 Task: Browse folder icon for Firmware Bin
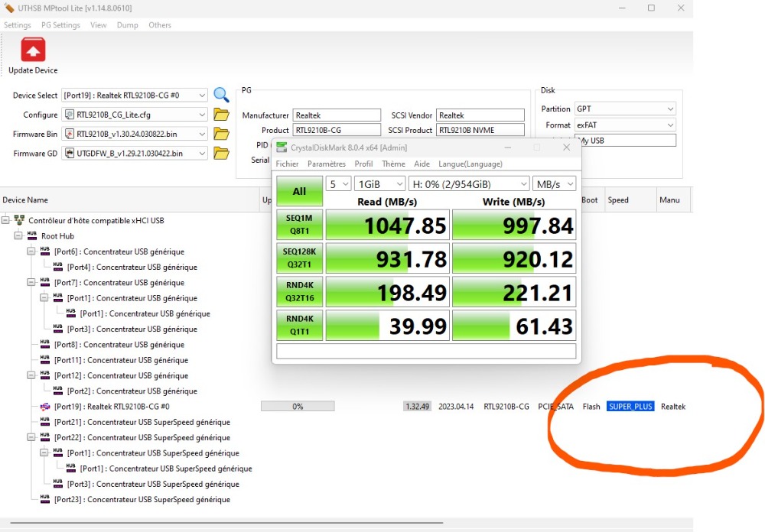tap(221, 134)
